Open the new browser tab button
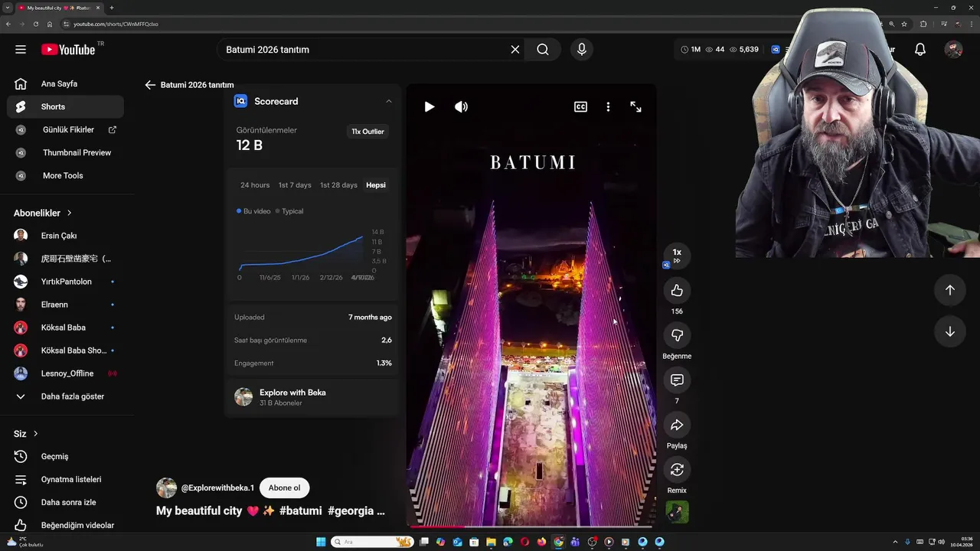Screen dimensions: 980x551 112,8
